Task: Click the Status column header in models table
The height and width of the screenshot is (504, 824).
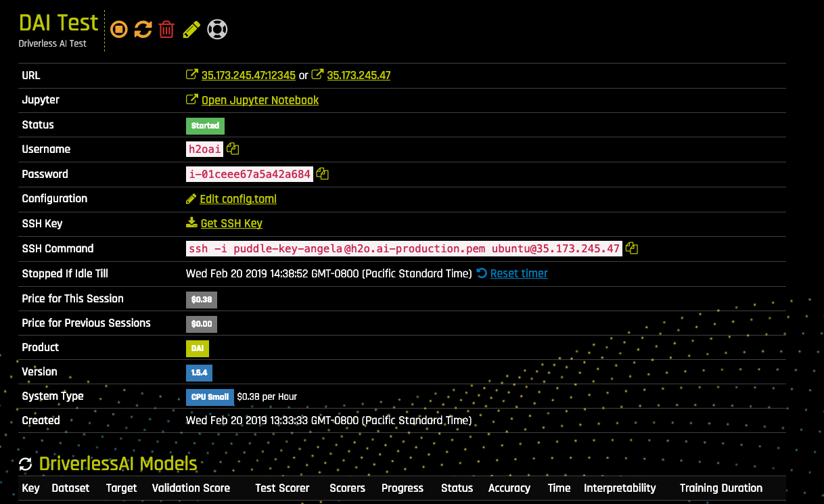Action: click(x=457, y=488)
